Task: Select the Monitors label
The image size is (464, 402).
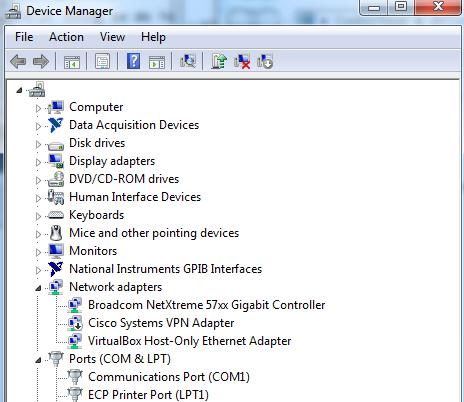Action: coord(93,251)
